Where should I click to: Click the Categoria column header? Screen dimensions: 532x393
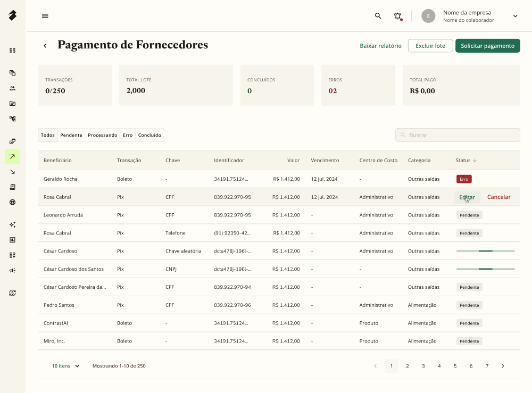(x=419, y=161)
